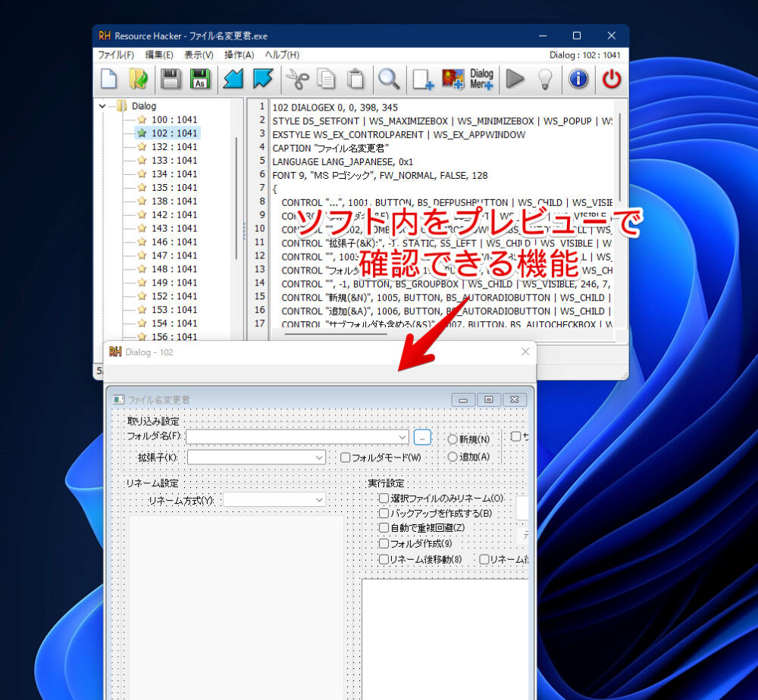Click the Add image resource icon

[453, 79]
